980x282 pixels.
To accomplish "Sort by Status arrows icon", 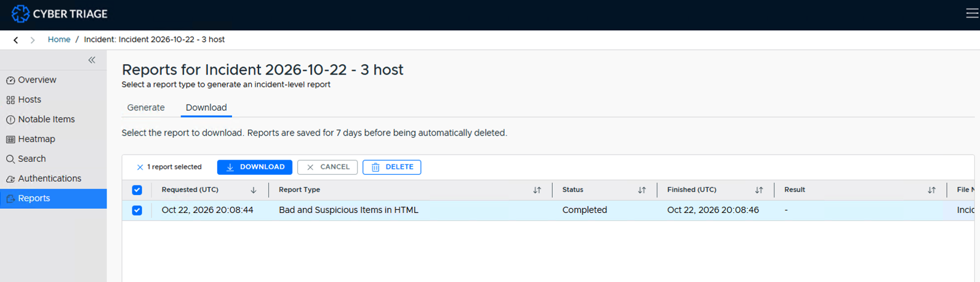I will [x=642, y=190].
